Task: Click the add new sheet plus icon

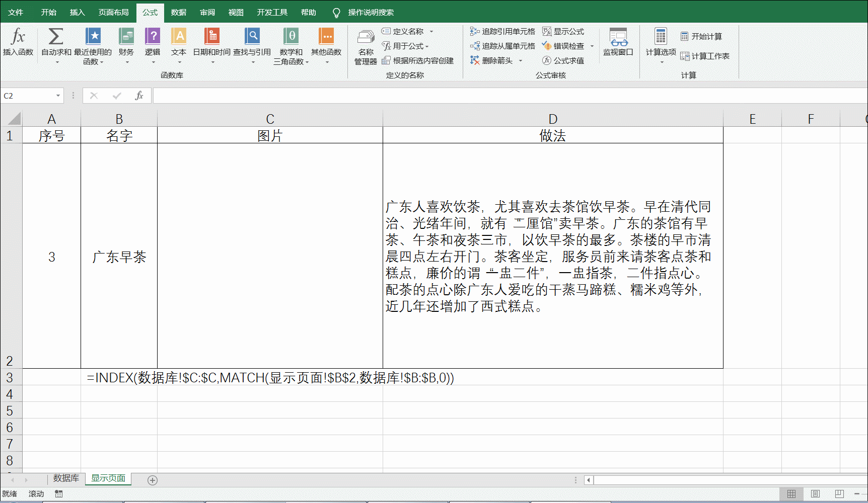Action: 153,480
